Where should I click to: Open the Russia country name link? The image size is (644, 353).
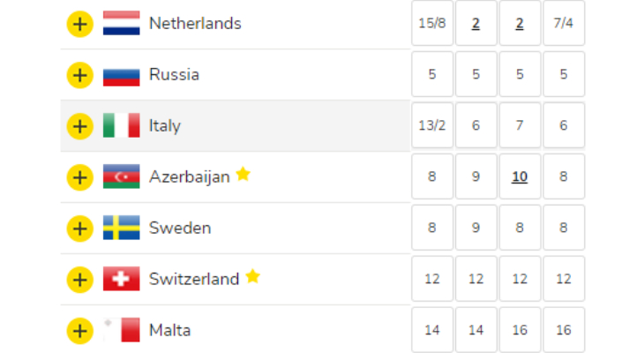click(x=174, y=75)
